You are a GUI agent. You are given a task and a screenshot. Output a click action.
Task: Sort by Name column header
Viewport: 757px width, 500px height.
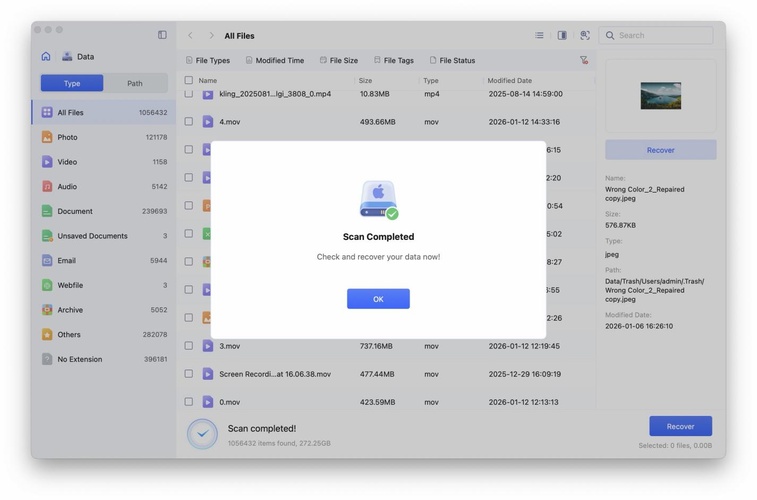[x=208, y=81]
